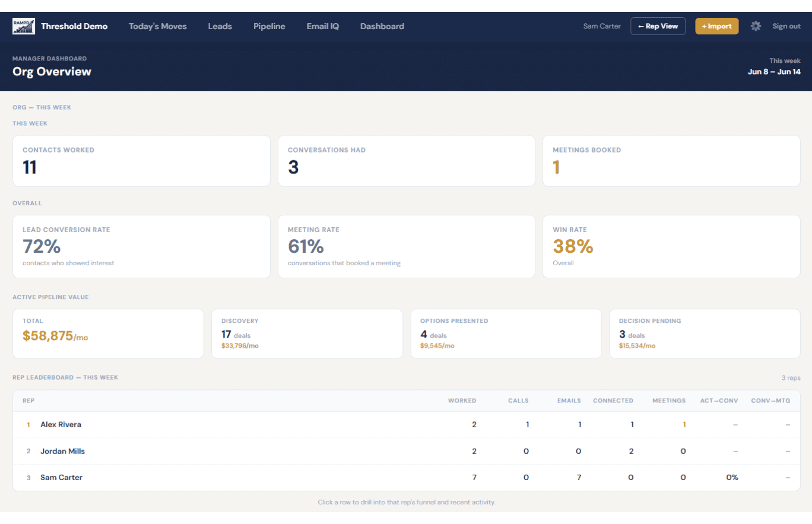
Task: Click the Jun 8 – Jun 14 date range
Action: point(774,72)
